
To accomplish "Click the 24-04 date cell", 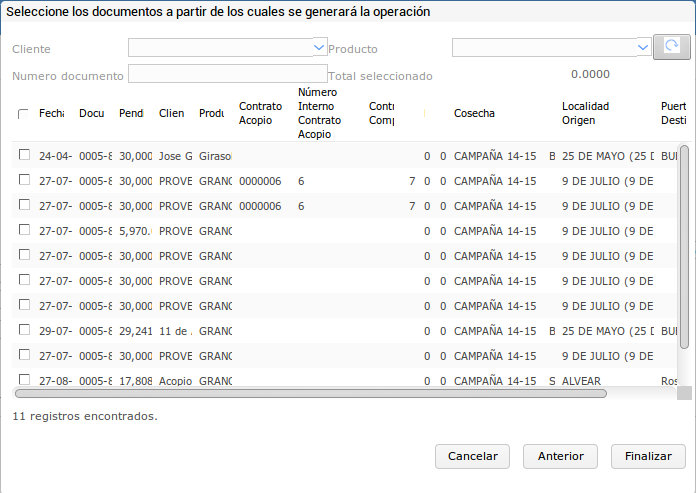I will pyautogui.click(x=55, y=156).
